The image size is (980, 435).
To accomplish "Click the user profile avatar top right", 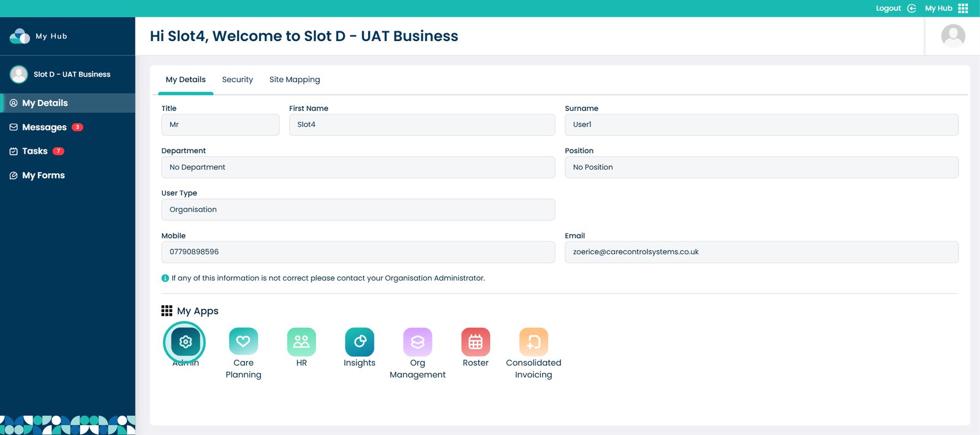I will (x=953, y=36).
